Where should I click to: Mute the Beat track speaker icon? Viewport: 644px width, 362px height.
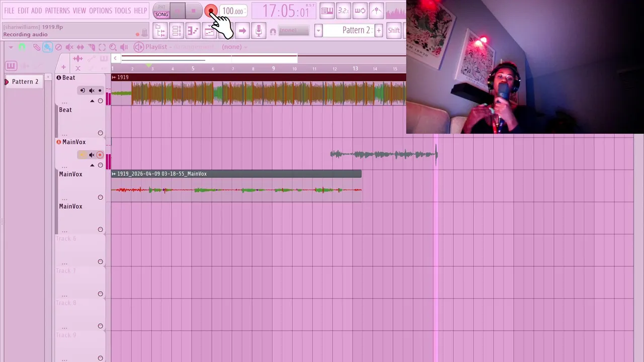pos(92,90)
